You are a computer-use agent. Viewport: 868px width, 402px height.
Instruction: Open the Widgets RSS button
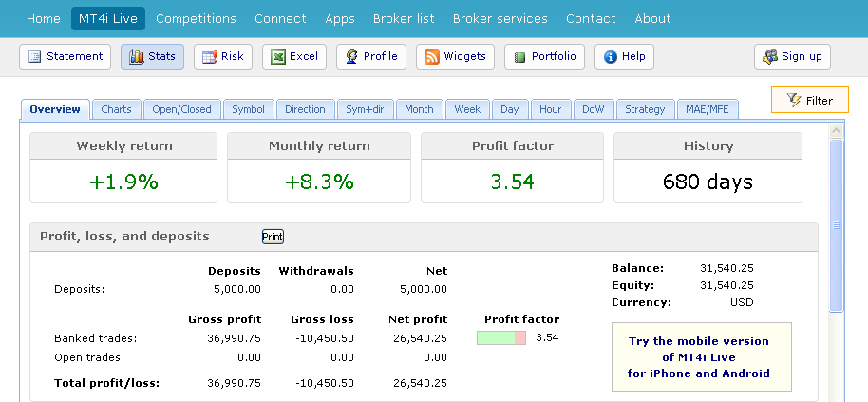point(455,57)
